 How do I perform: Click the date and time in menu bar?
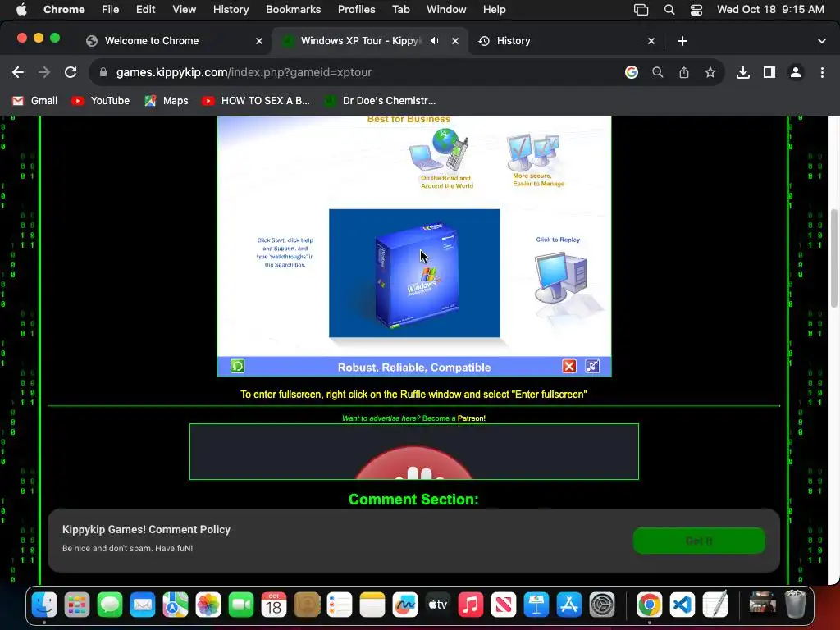click(770, 10)
